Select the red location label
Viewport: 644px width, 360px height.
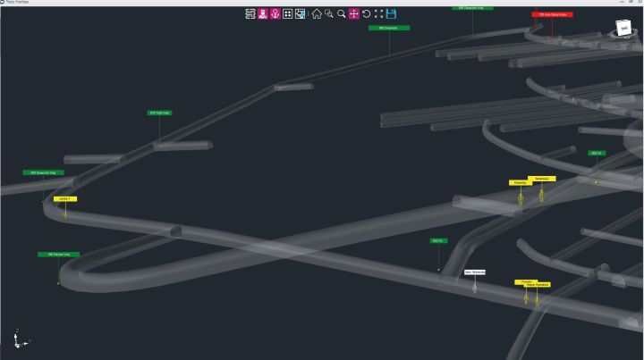(552, 14)
